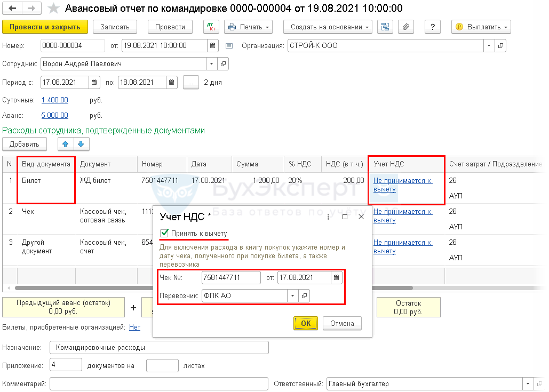Open calendar for document date field
The image size is (549, 392).
[212, 46]
